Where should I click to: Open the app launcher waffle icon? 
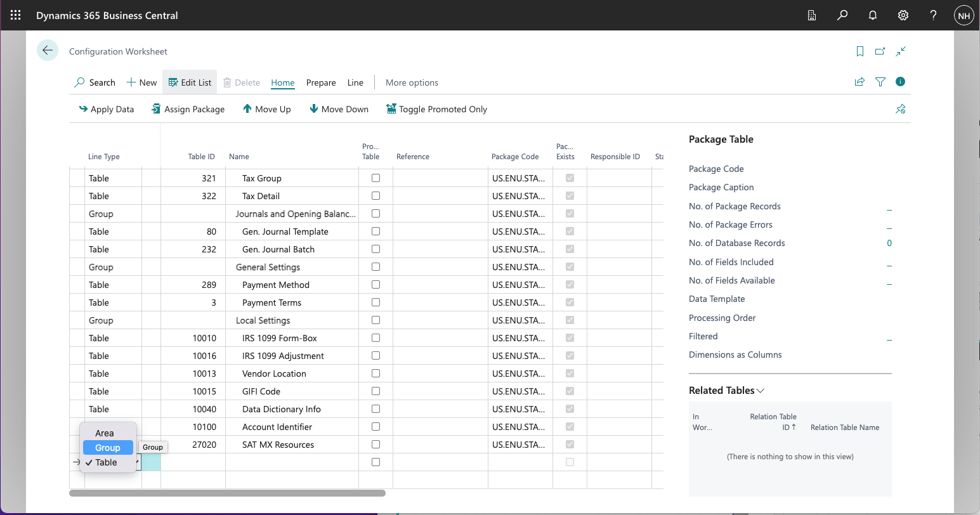point(16,15)
